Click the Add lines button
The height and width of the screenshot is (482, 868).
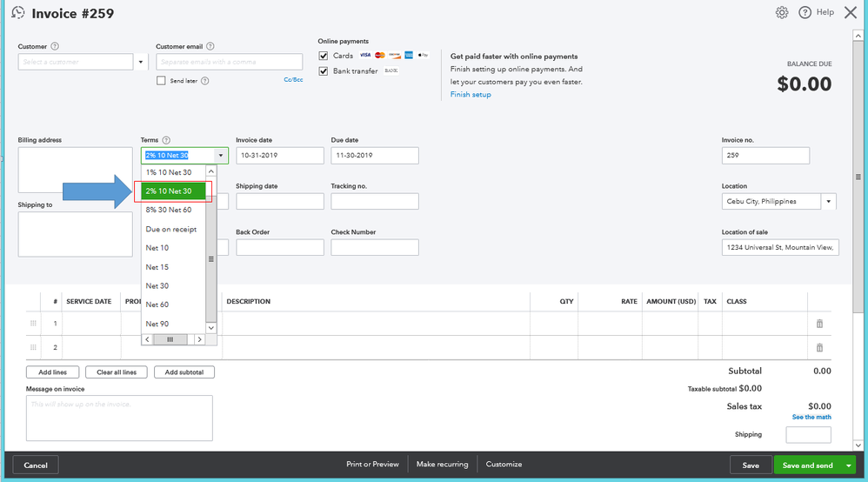tap(52, 372)
